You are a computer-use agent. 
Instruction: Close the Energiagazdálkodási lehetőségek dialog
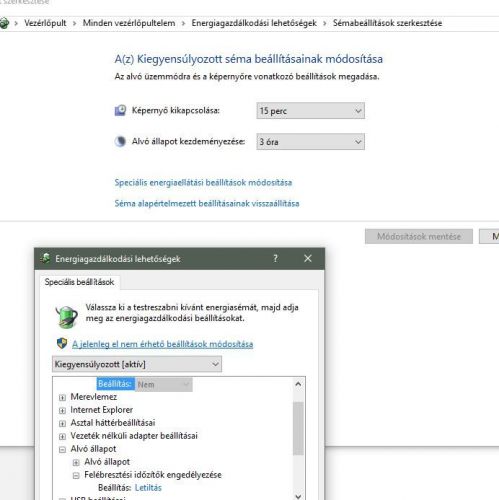(x=308, y=258)
